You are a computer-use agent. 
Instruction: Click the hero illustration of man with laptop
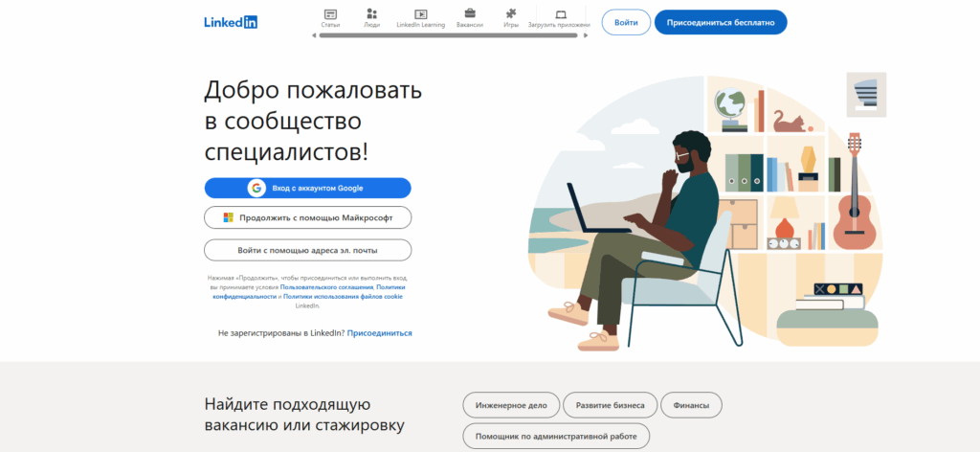pyautogui.click(x=706, y=213)
